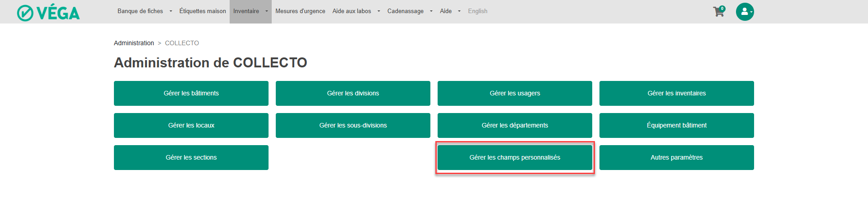Open the user account avatar menu
This screenshot has height=222, width=868.
click(x=745, y=12)
